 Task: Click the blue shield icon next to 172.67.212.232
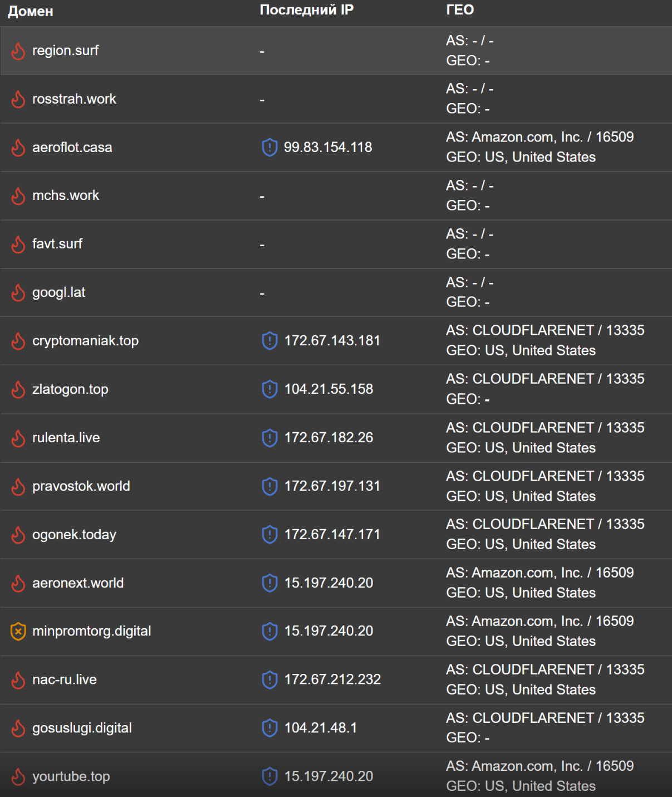[x=269, y=679]
